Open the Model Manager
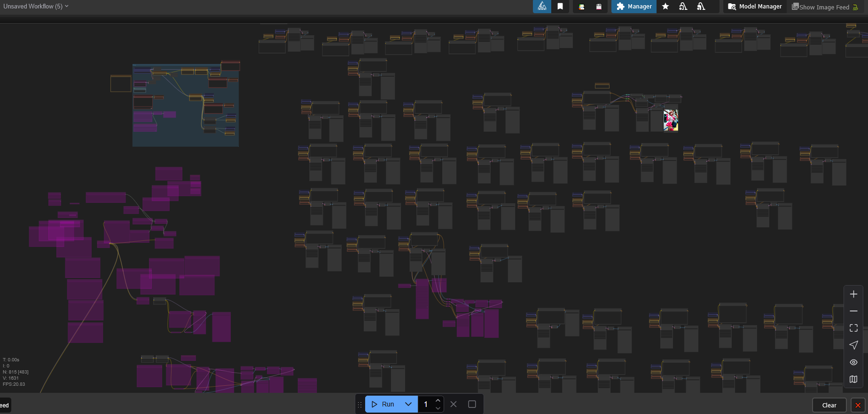 pos(755,7)
